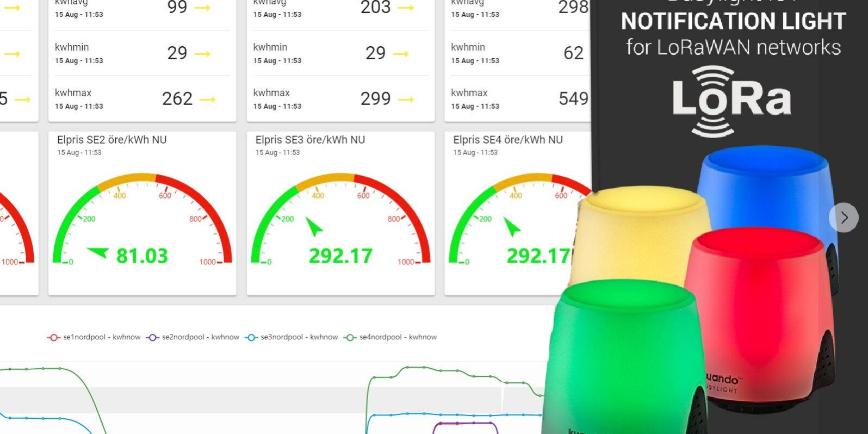868x434 pixels.
Task: Click the trend arrow beside value 203
Action: tap(406, 8)
